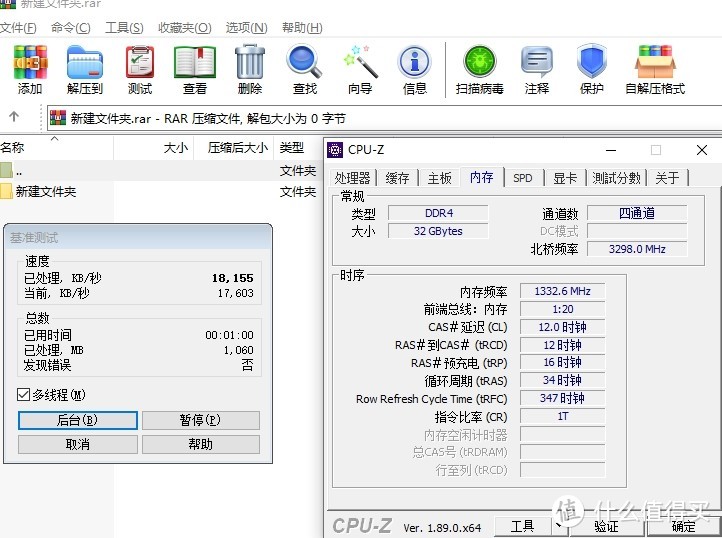
Task: Sort by Packed Size (压缩后大小) column
Action: pyautogui.click(x=234, y=148)
